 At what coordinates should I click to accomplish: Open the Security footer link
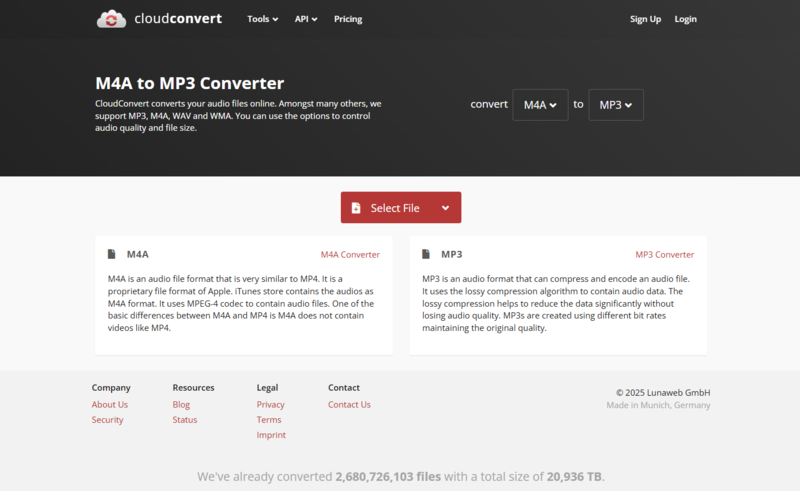click(107, 420)
